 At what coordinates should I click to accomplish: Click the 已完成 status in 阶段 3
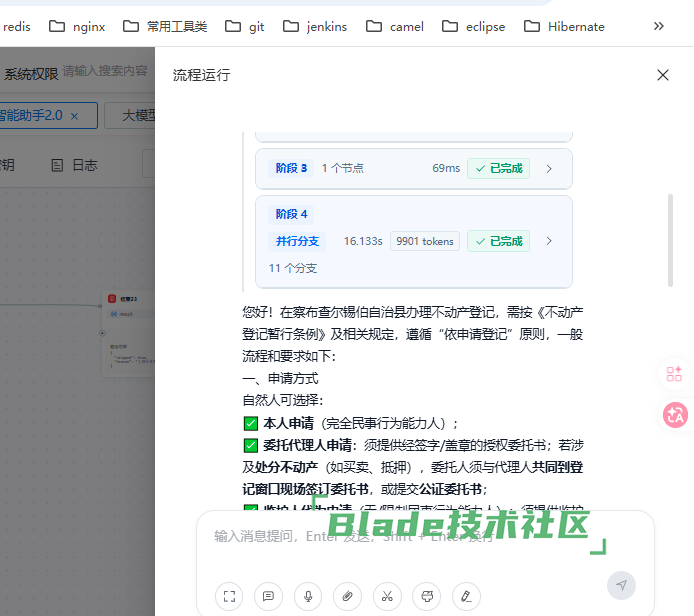point(498,169)
